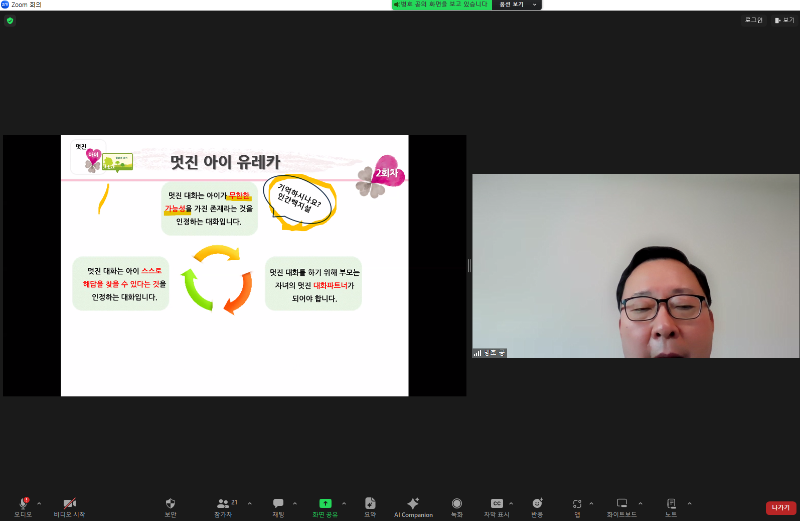Open the 화이트보드 whiteboard icon

[x=621, y=504]
